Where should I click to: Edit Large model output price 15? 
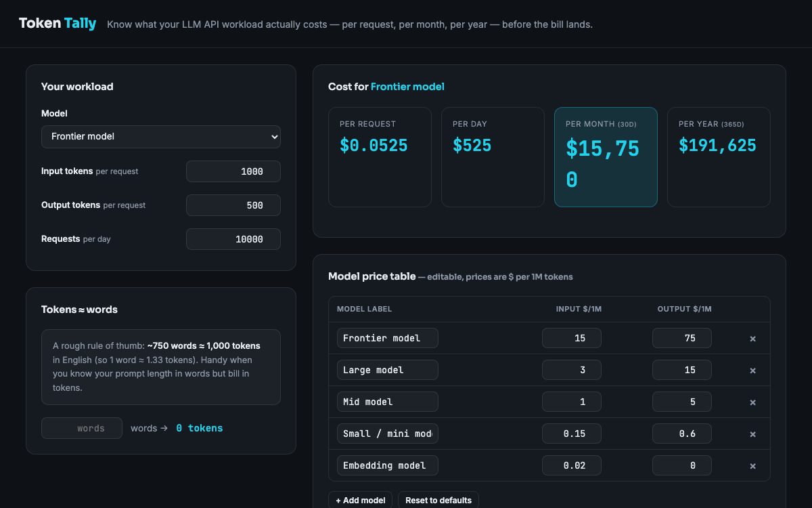point(682,370)
